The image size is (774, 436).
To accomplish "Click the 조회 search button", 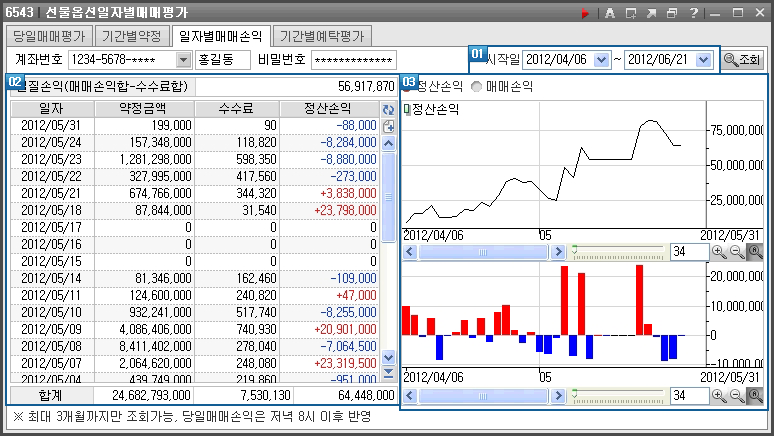I will pyautogui.click(x=742, y=60).
